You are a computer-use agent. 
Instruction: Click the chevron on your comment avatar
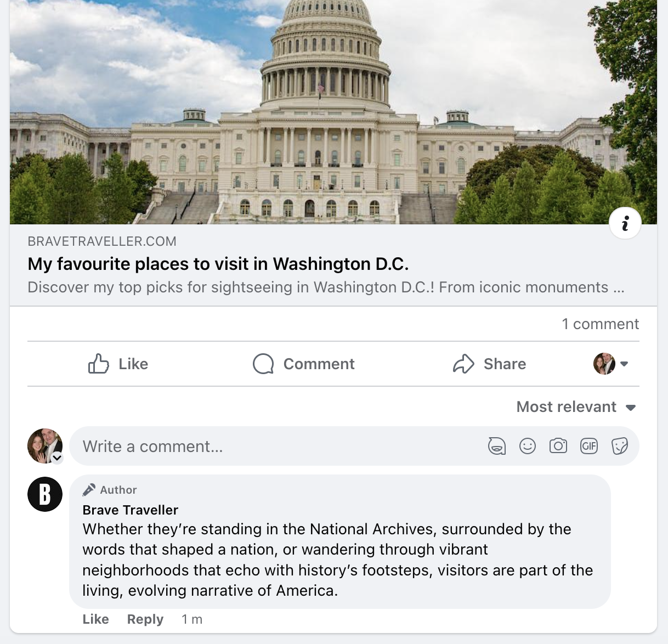point(57,458)
